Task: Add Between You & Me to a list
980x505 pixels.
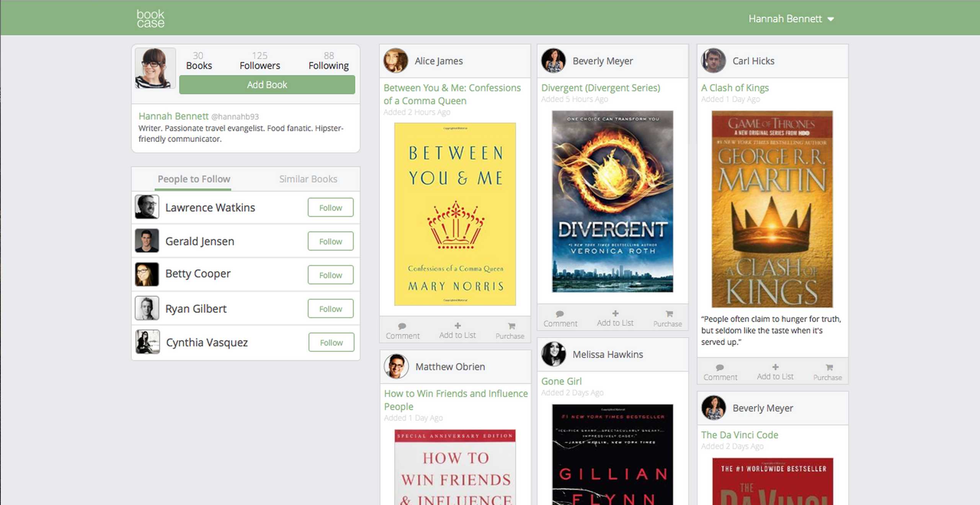Action: tap(457, 331)
